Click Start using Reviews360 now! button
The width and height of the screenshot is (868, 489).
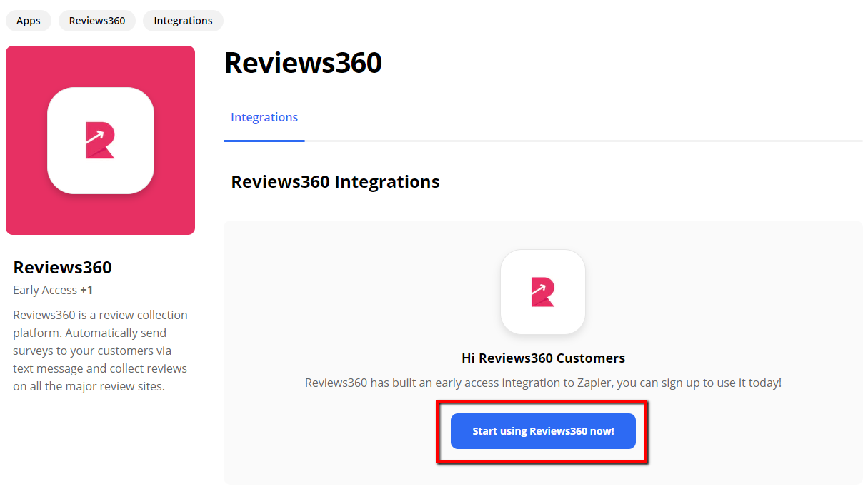543,431
